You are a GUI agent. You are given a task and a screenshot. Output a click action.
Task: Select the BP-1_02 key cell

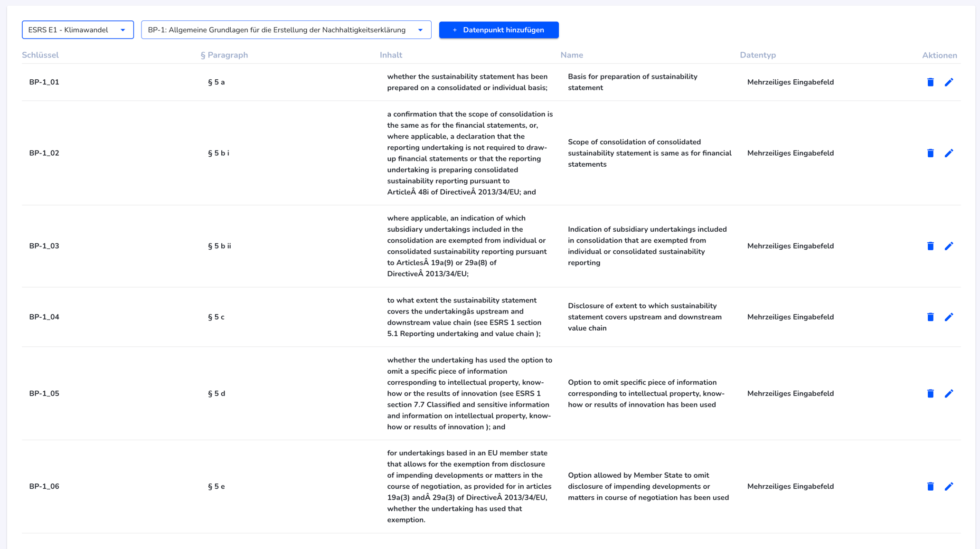tap(44, 153)
